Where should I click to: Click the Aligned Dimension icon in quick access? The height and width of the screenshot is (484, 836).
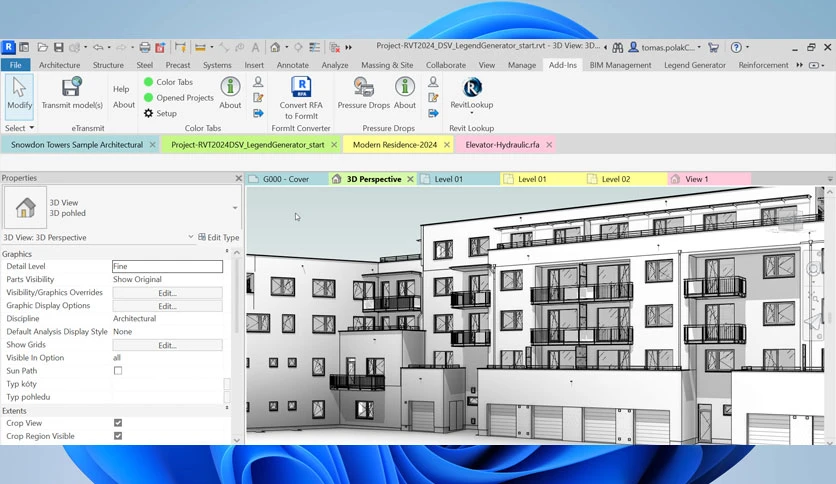(180, 47)
